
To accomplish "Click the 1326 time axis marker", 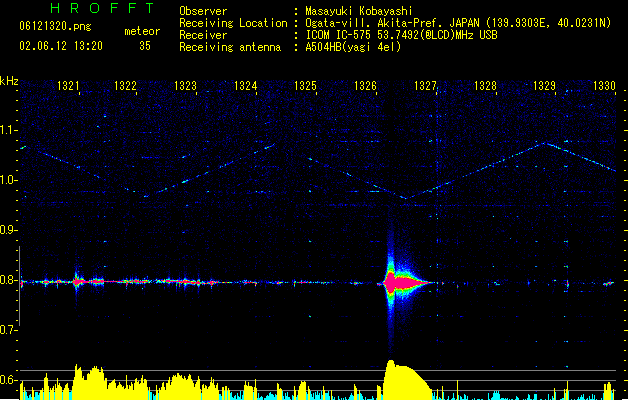I will (365, 85).
